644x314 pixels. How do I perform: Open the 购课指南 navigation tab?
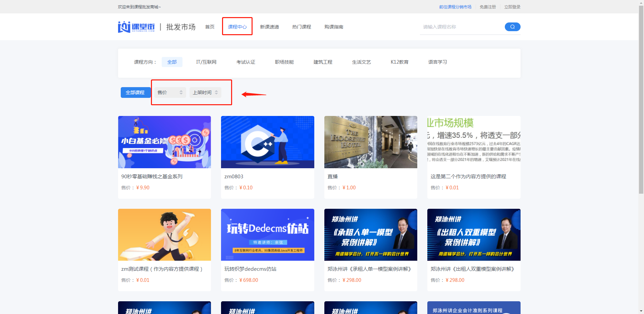tap(334, 27)
